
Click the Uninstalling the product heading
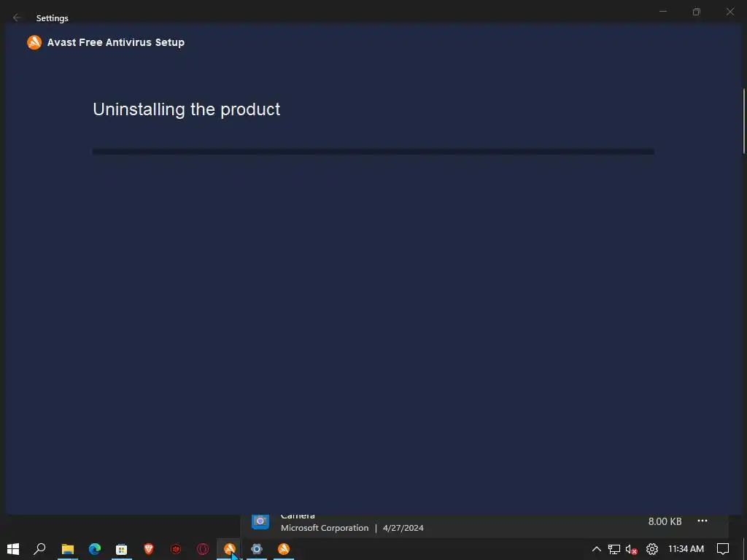[x=186, y=109]
